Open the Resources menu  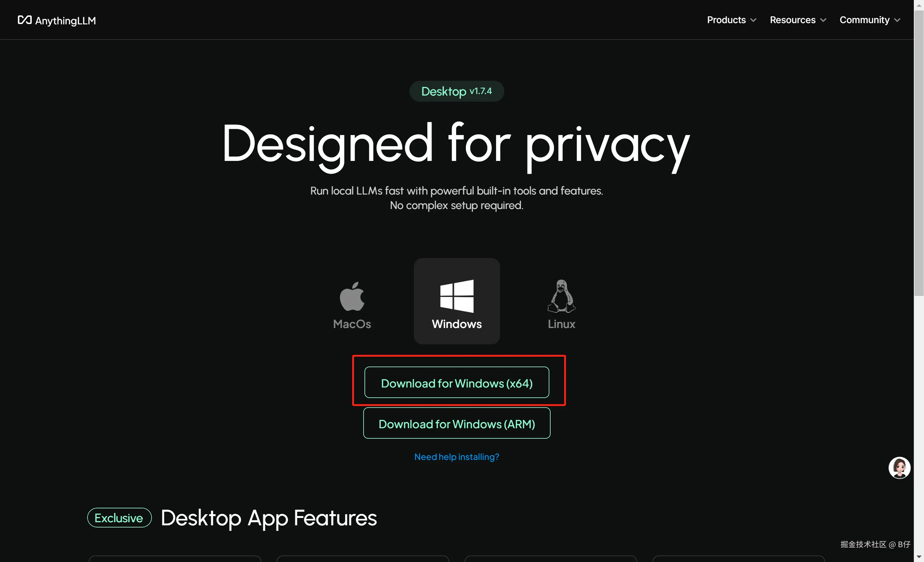point(792,20)
